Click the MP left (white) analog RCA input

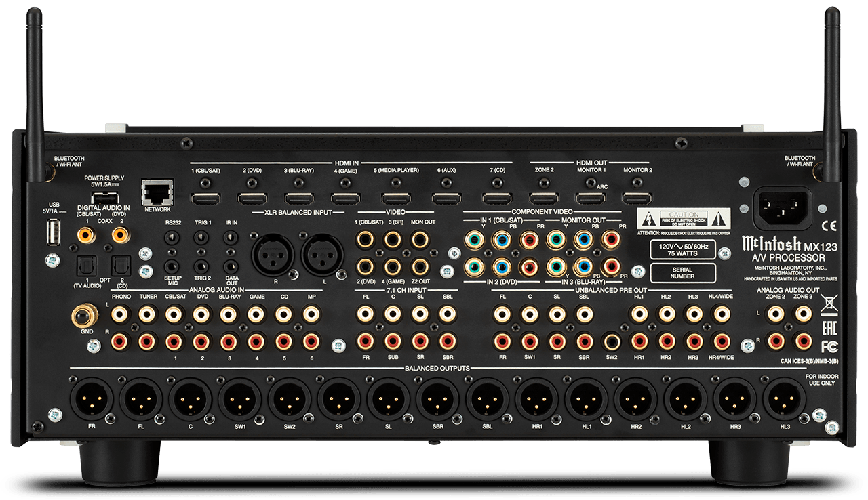[311, 314]
